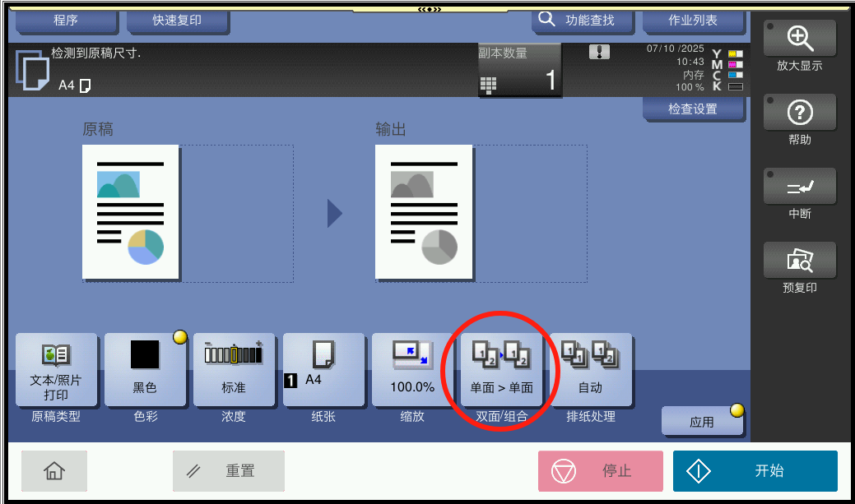Switch to the 快速复印 tab
This screenshot has width=855, height=504.
pos(177,21)
